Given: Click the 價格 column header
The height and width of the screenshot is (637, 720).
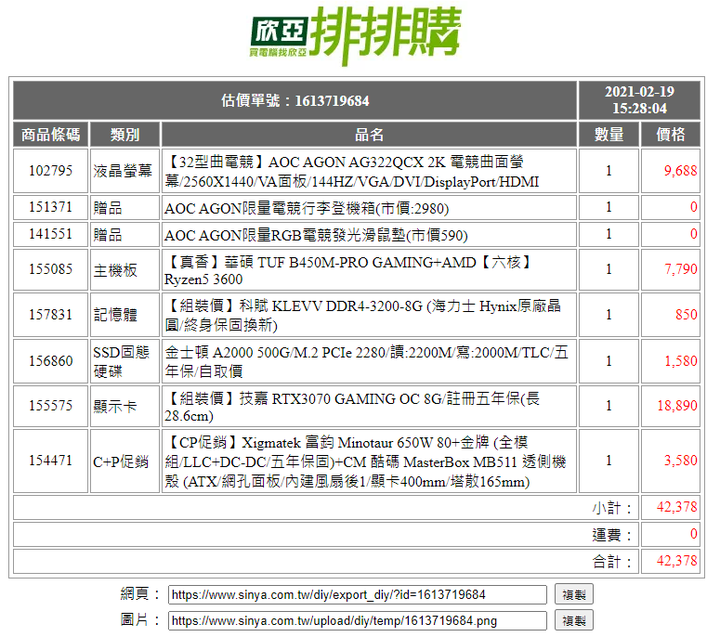Looking at the screenshot, I should (670, 135).
